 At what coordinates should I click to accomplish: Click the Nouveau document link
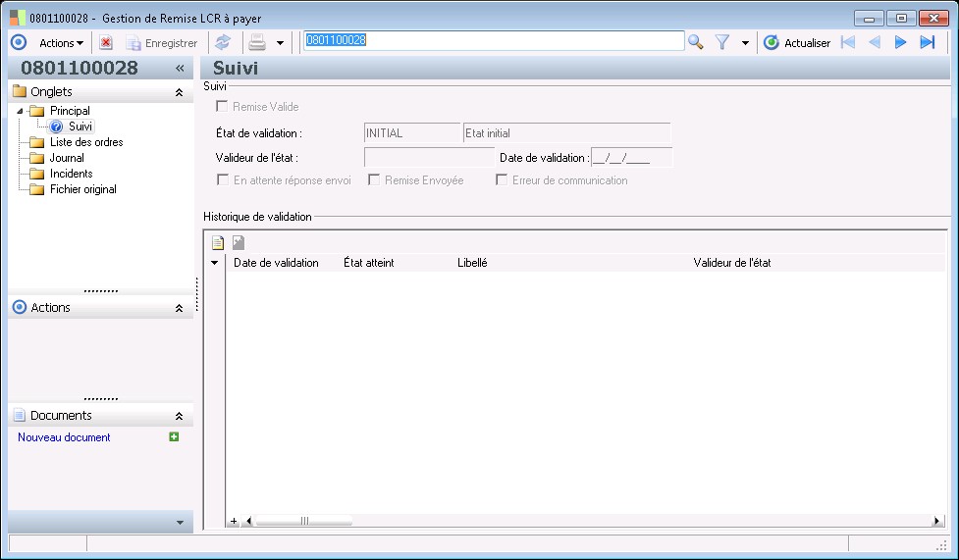tap(64, 437)
